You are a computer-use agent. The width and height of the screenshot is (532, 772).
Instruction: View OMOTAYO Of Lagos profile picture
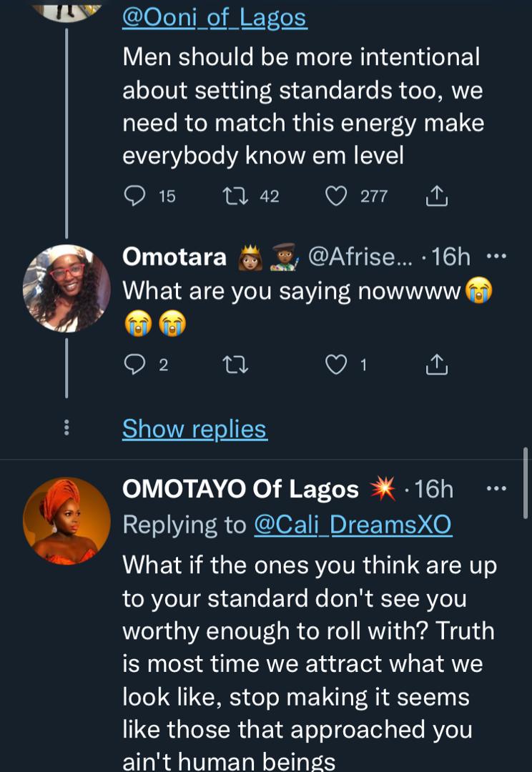[66, 520]
